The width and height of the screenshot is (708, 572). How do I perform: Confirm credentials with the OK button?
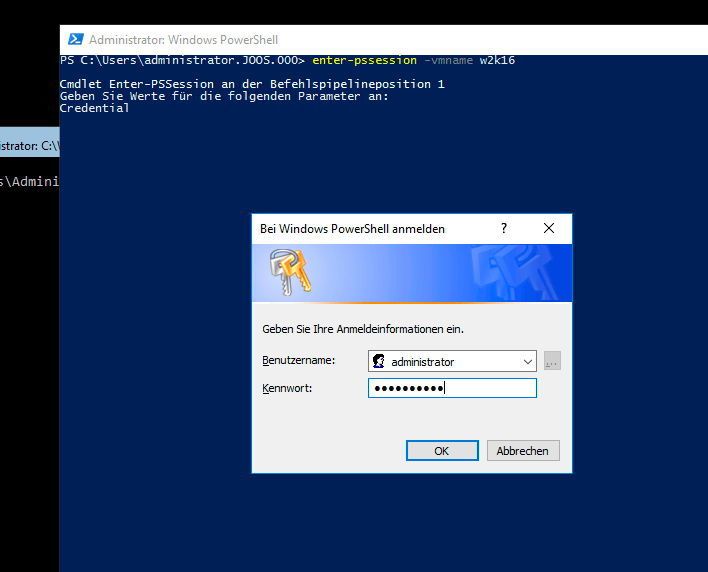point(442,451)
